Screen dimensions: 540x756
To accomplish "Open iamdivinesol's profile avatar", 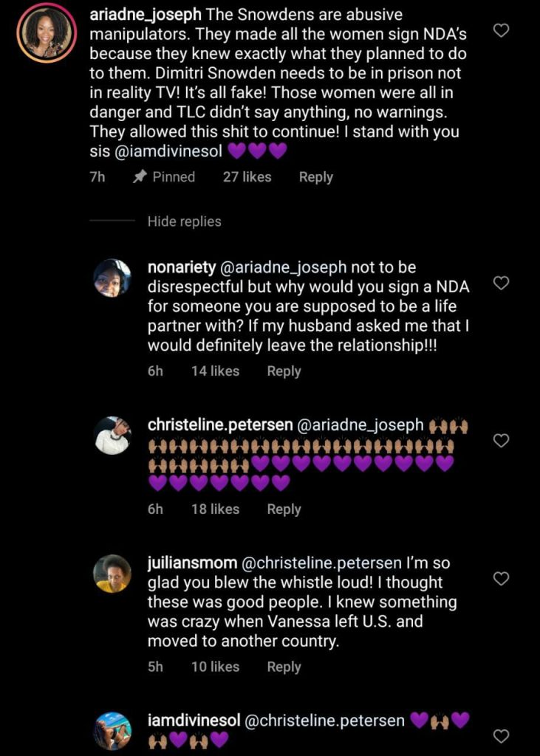I will point(112,730).
